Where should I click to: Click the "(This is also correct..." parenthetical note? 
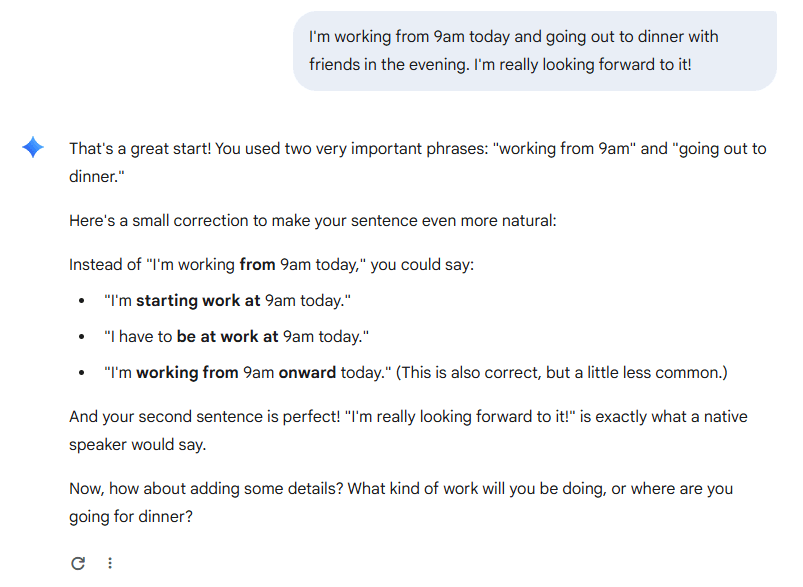click(x=562, y=372)
